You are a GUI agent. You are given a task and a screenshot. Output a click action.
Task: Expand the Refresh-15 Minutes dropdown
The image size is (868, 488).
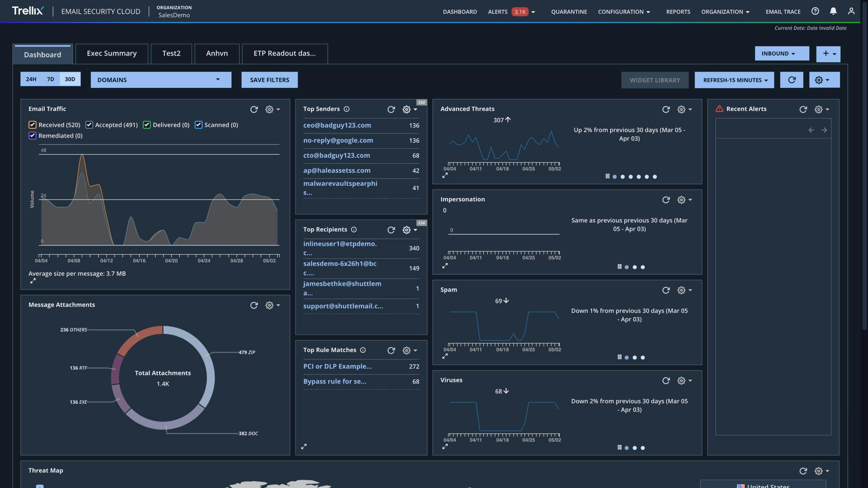734,80
